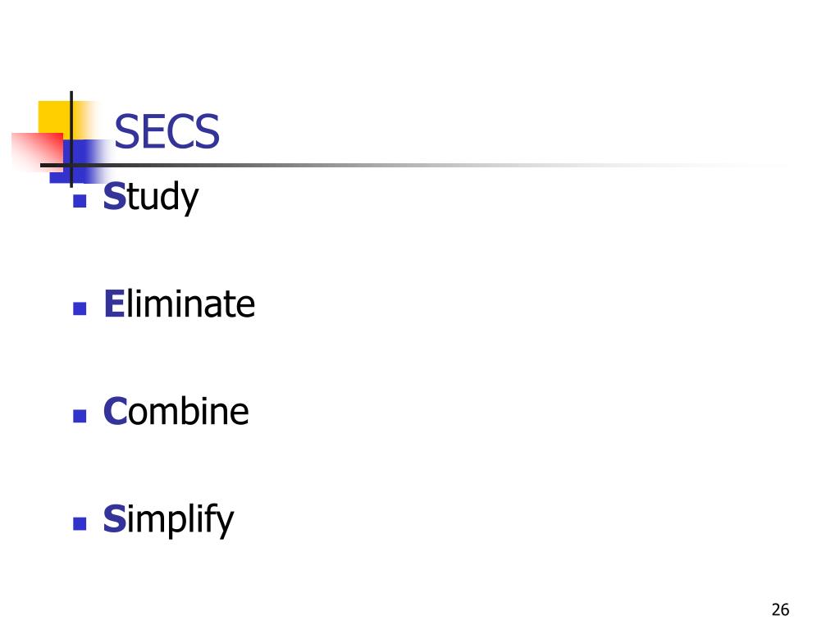Click the slide number 26
Viewport: 840px width, 630px height.
tap(780, 609)
